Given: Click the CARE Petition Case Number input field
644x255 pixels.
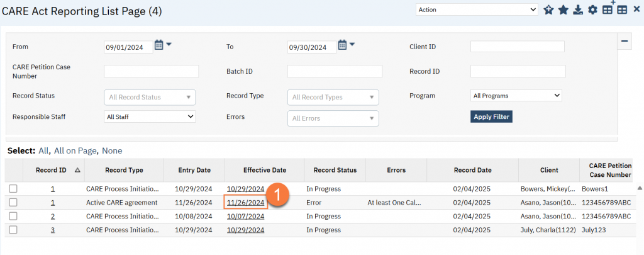Looking at the screenshot, I should [151, 71].
